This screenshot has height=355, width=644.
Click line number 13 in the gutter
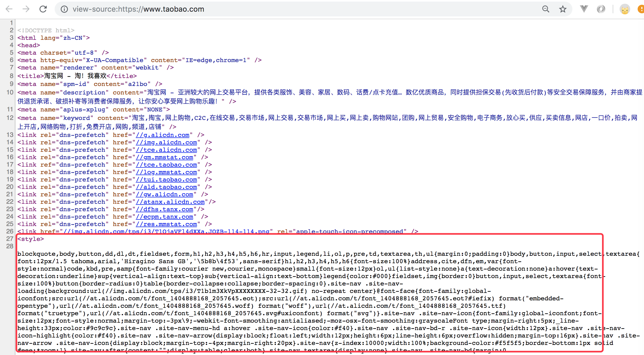coord(10,135)
